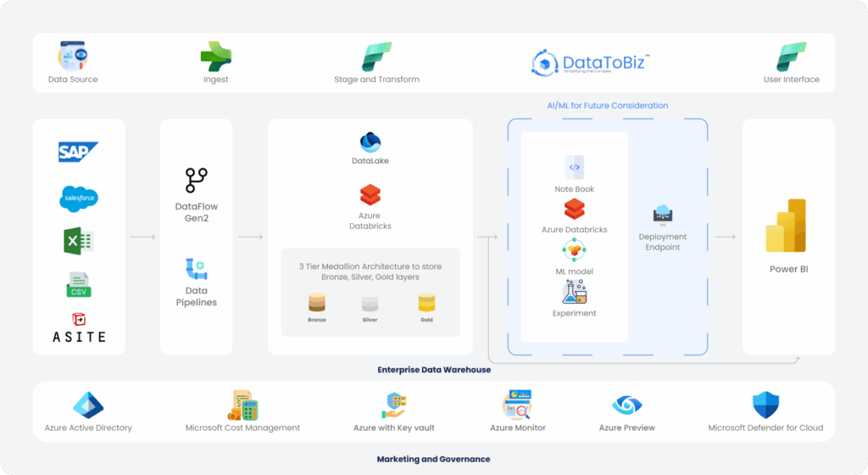Click the 'Microsoft Cost Management' label
868x475 pixels.
(x=242, y=428)
